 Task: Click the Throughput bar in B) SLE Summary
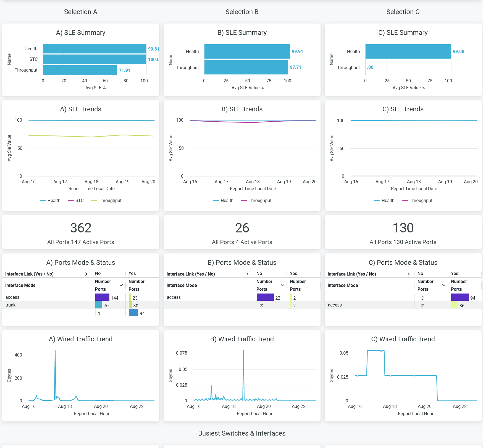click(x=246, y=67)
